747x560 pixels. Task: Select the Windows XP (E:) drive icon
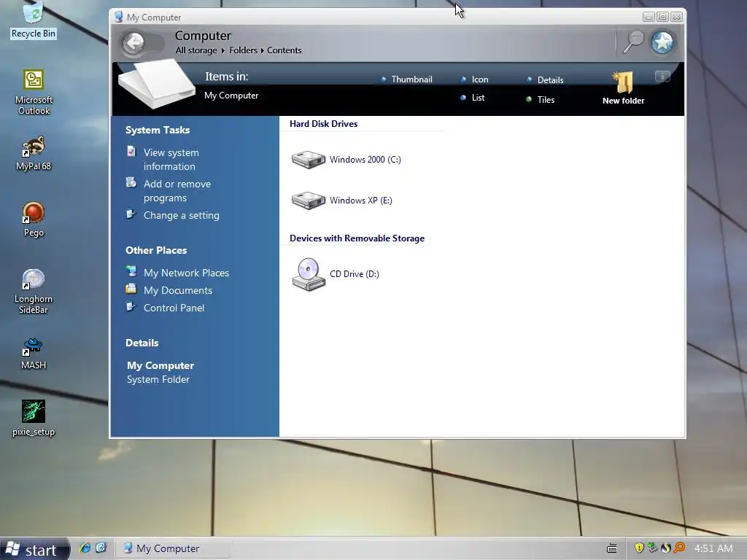click(309, 201)
